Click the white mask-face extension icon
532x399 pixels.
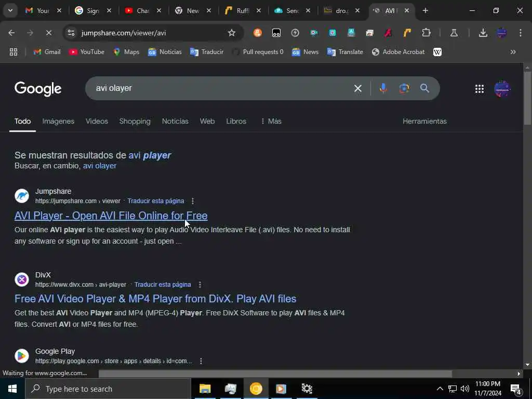tap(276, 33)
